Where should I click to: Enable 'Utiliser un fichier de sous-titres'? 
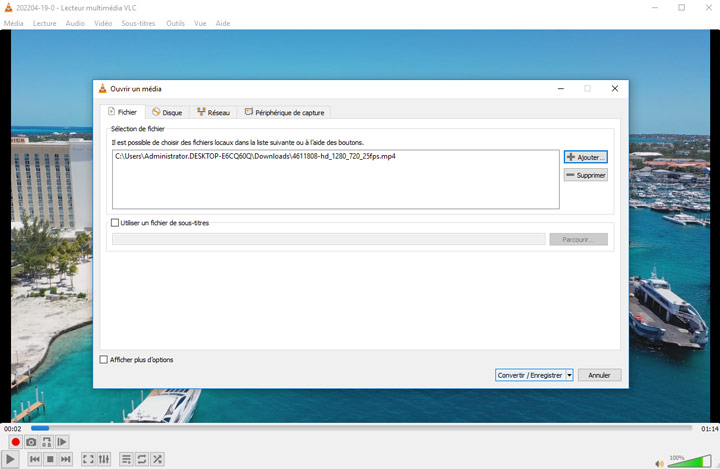(x=115, y=223)
